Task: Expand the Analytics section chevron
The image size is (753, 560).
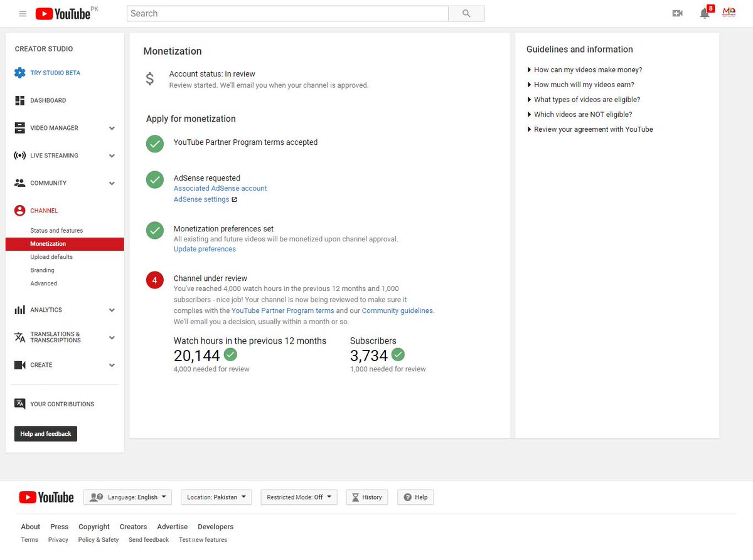Action: [x=112, y=310]
